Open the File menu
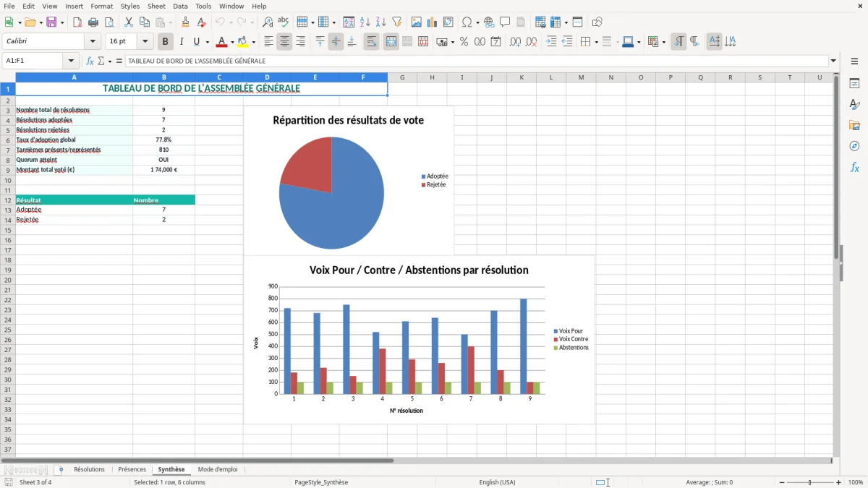 (x=9, y=6)
